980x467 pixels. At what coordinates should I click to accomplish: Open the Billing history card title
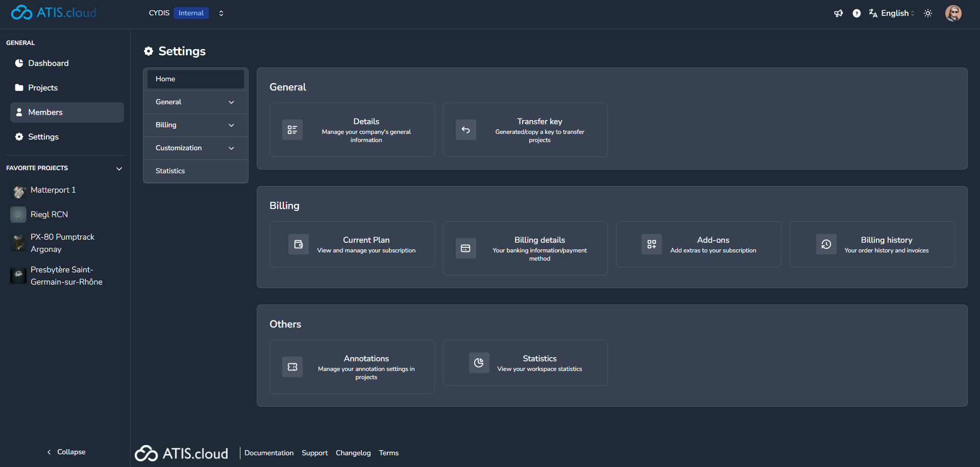(x=887, y=240)
